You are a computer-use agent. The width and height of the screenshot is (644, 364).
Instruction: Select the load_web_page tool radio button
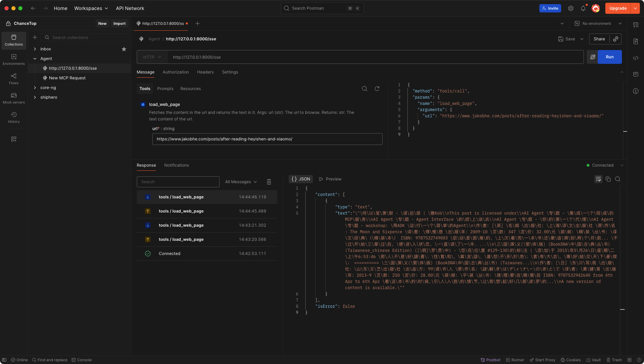pyautogui.click(x=143, y=105)
